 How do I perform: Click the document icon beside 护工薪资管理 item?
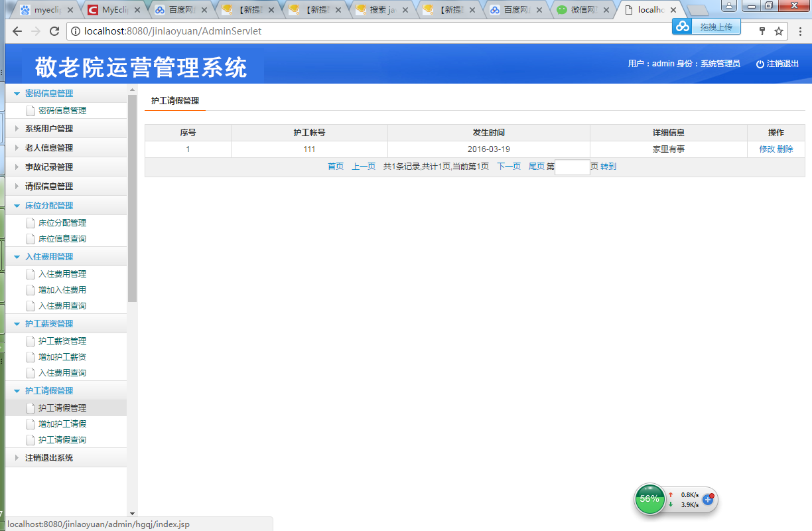click(x=30, y=341)
